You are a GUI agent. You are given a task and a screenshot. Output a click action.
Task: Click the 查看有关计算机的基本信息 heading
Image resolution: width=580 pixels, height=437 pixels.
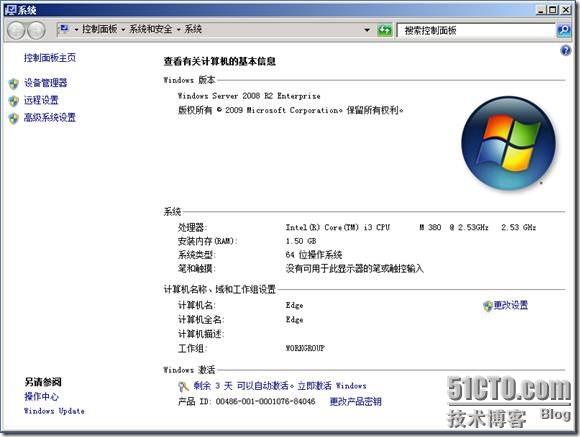(220, 61)
